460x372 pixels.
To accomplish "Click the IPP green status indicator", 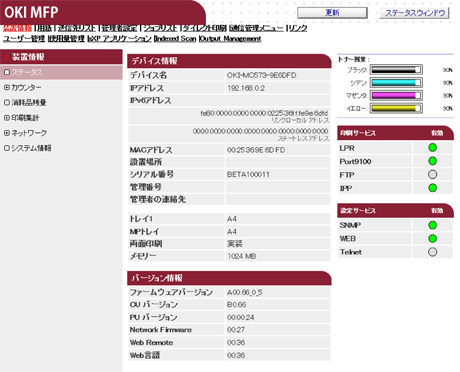I will click(x=432, y=188).
